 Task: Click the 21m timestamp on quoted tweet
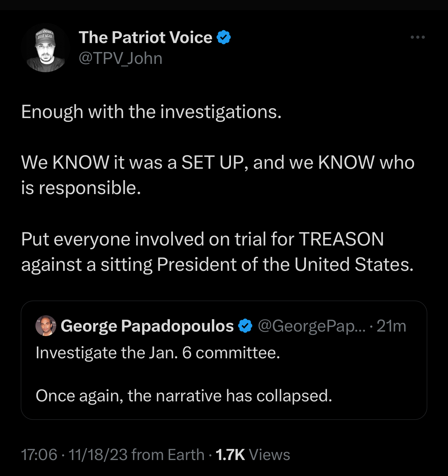click(391, 326)
